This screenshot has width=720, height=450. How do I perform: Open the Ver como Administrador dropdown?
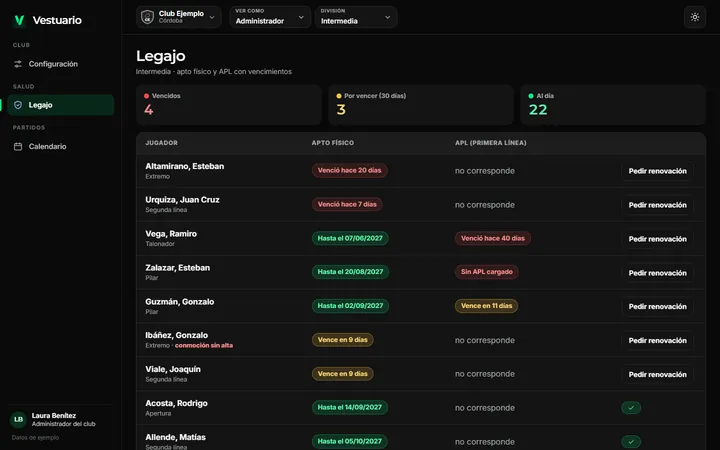click(270, 17)
